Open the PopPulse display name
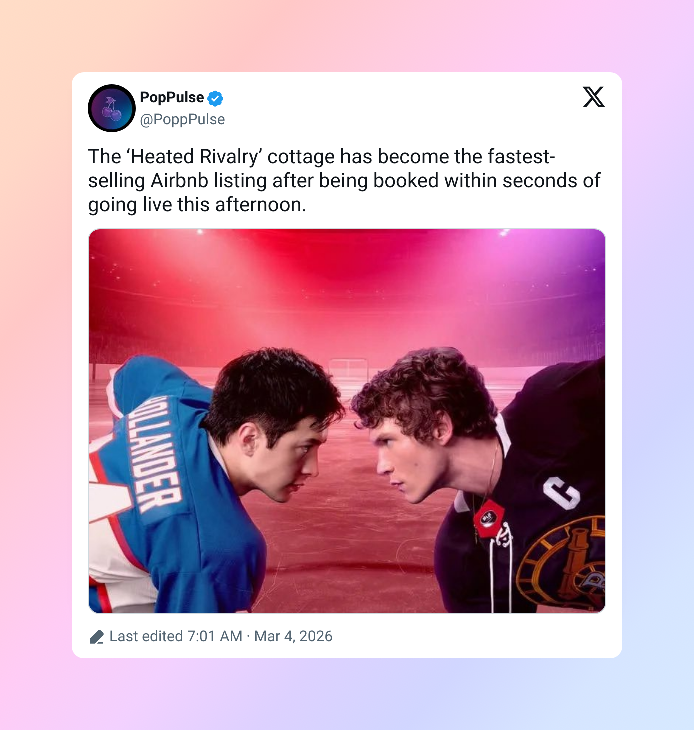The width and height of the screenshot is (694, 730). (x=172, y=97)
